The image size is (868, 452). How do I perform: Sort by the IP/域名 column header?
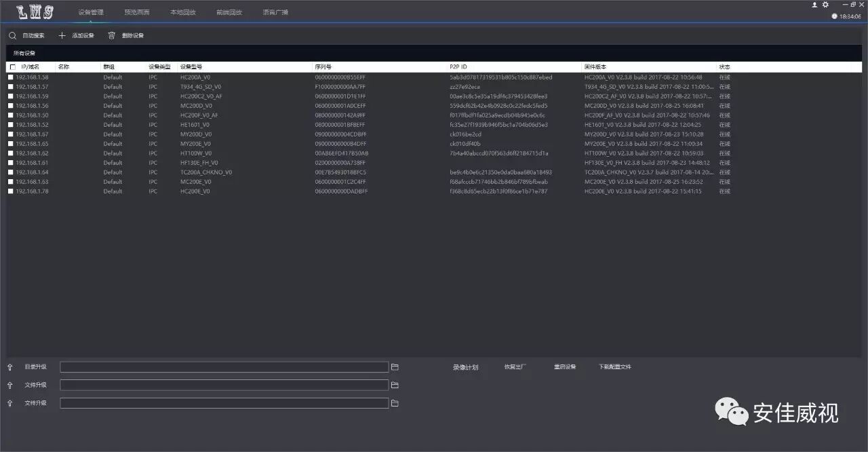pyautogui.click(x=30, y=67)
